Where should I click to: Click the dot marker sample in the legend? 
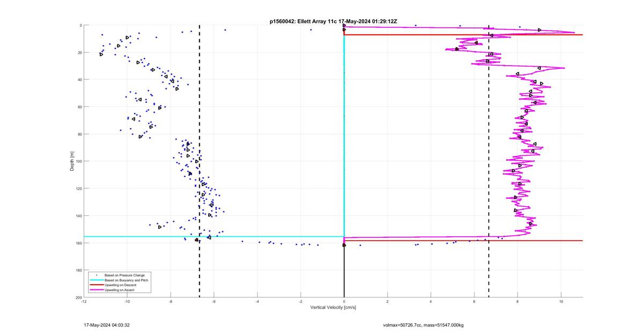[96, 275]
